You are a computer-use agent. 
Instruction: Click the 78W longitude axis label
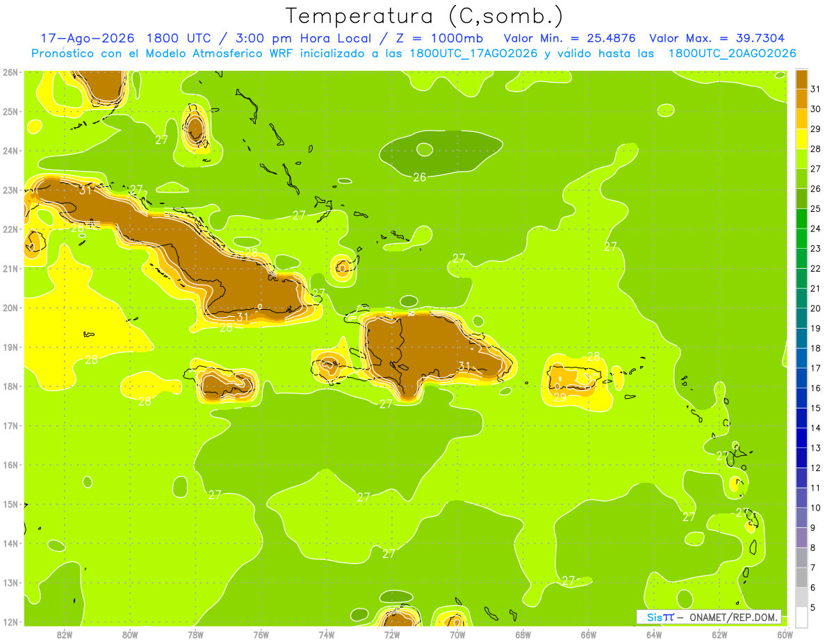[x=195, y=634]
